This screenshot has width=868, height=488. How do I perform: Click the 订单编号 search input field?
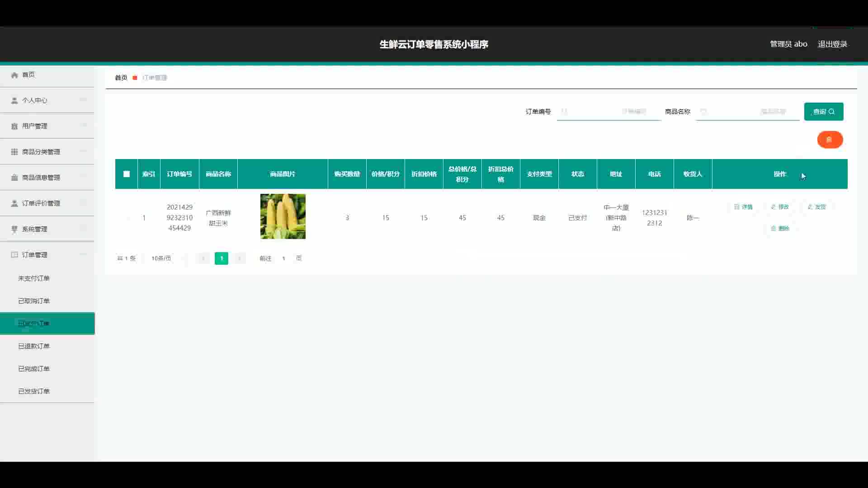pos(609,112)
